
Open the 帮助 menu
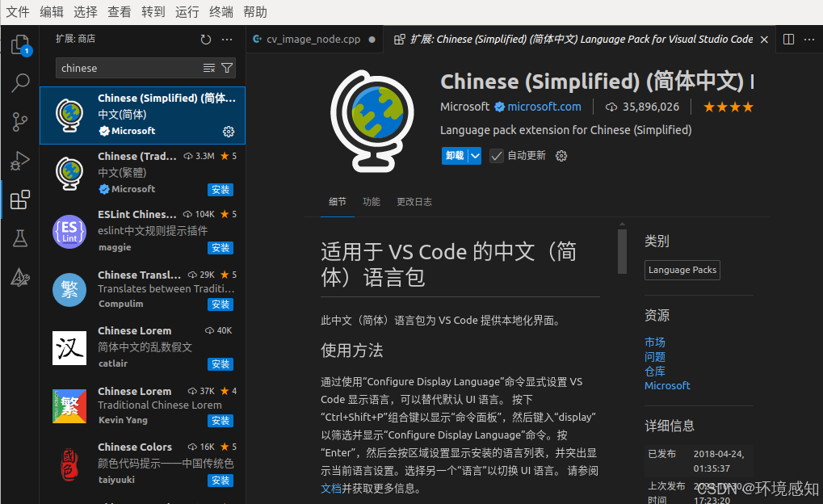tap(255, 12)
